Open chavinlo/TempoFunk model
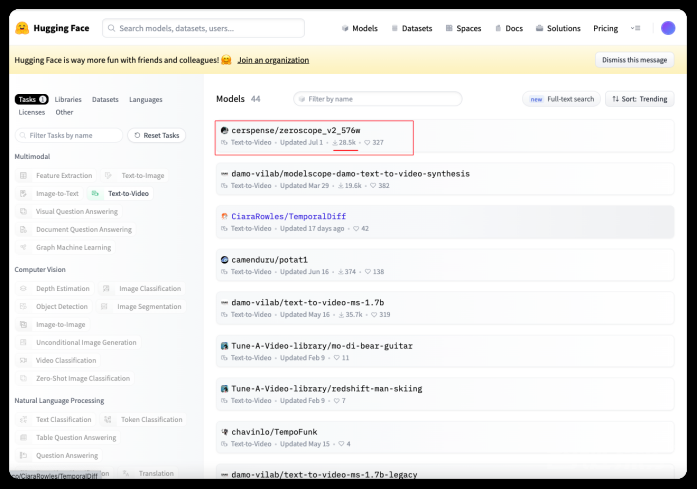The height and width of the screenshot is (489, 697). (445, 437)
